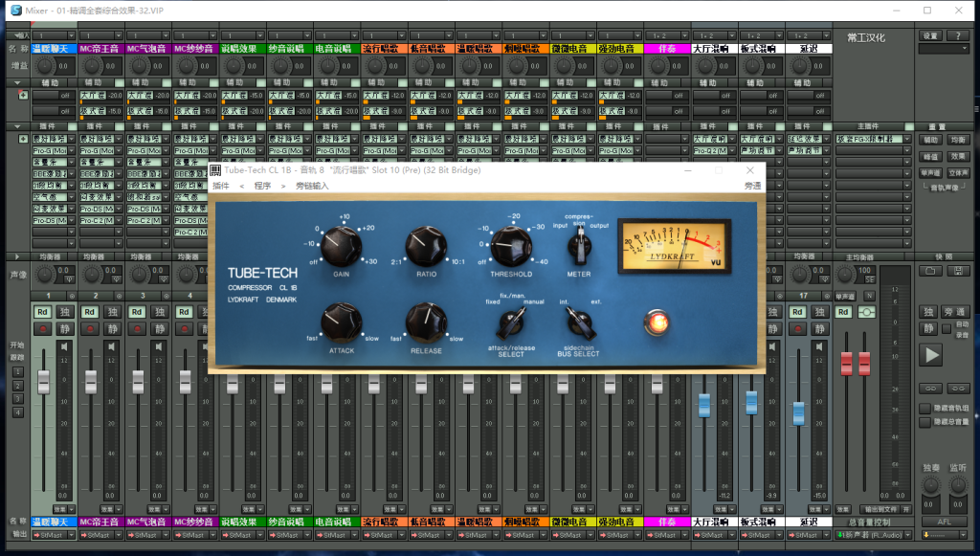Click the 独奏 solo level knob
The width and height of the screenshot is (980, 556).
(930, 485)
